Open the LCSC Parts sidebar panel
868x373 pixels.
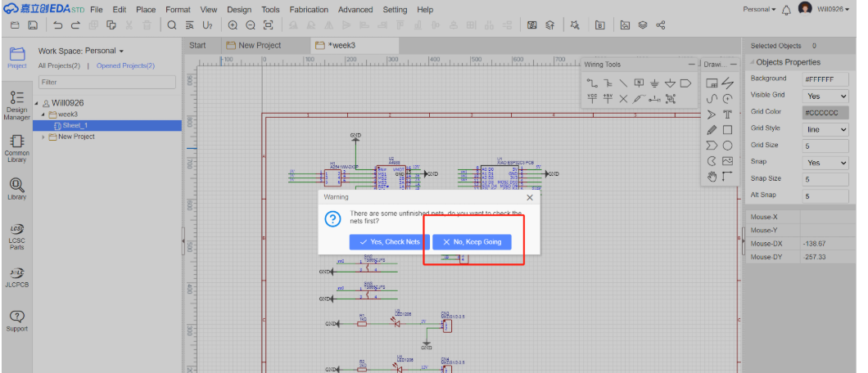pos(16,237)
